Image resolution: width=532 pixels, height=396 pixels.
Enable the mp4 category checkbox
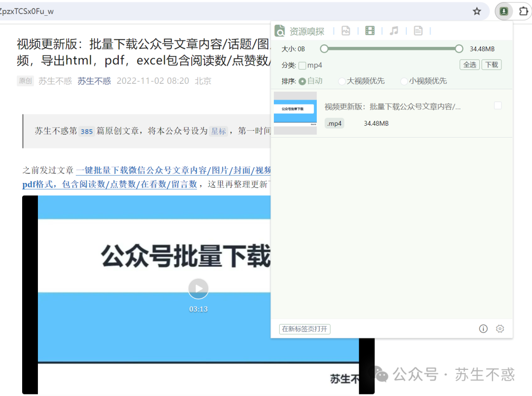click(302, 65)
